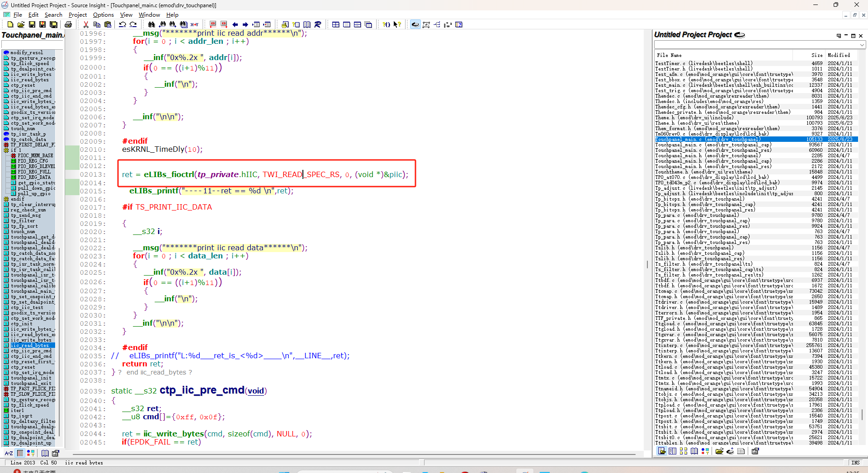Select the touchpanel_init symbol in symbol list
The width and height of the screenshot is (868, 473).
pyautogui.click(x=31, y=378)
